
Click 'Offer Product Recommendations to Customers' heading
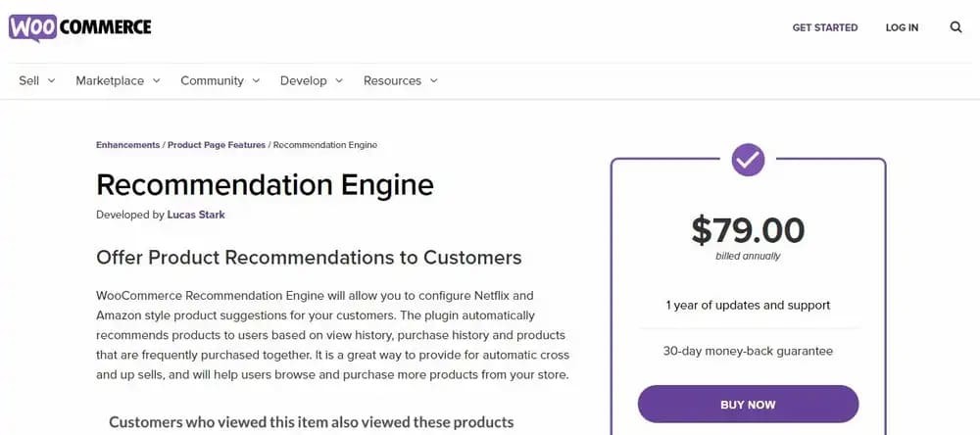click(x=309, y=258)
